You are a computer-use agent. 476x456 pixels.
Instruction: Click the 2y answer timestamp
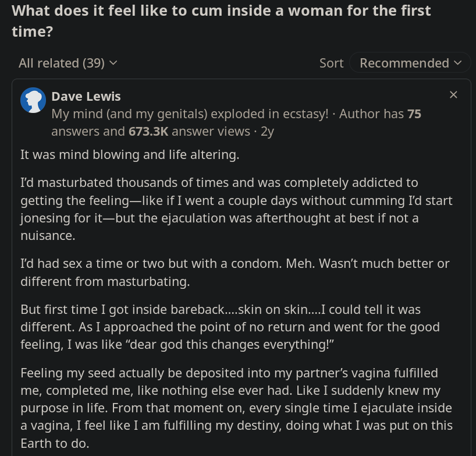(x=267, y=132)
